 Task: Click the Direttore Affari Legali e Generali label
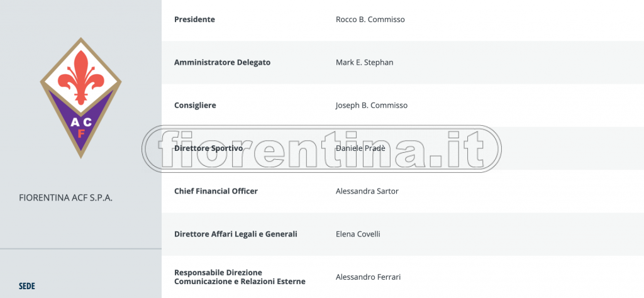point(235,234)
